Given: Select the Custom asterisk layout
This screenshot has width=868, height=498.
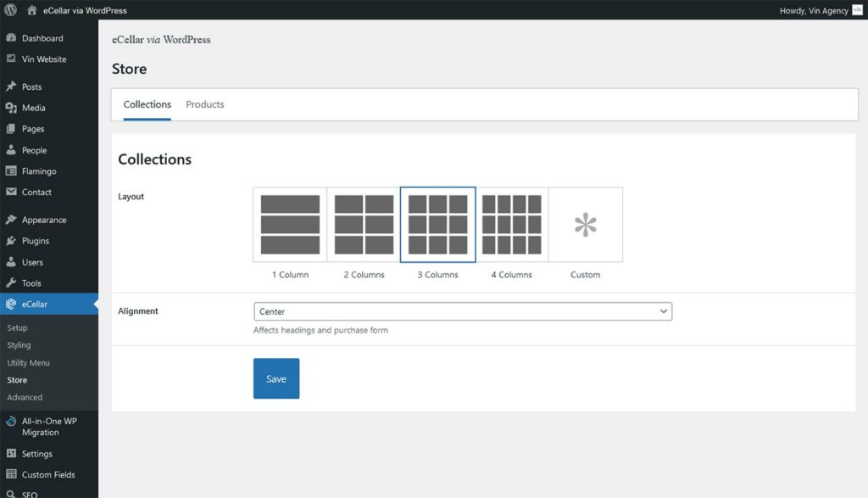Looking at the screenshot, I should (585, 225).
